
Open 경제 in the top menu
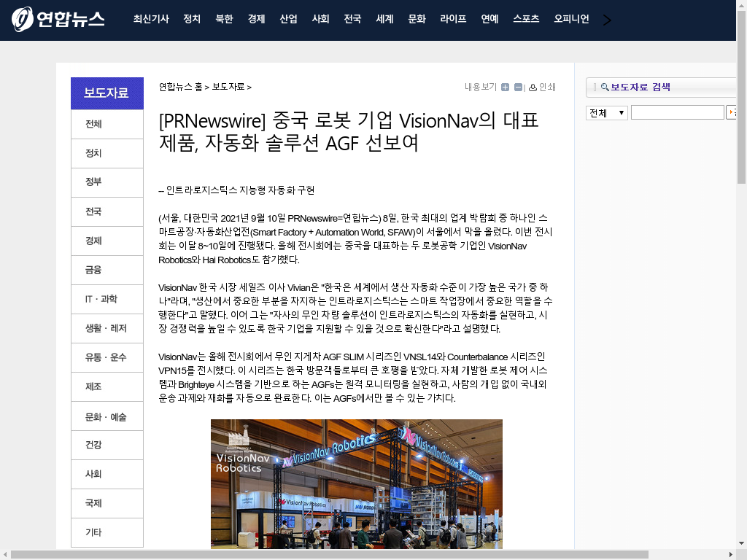point(256,19)
